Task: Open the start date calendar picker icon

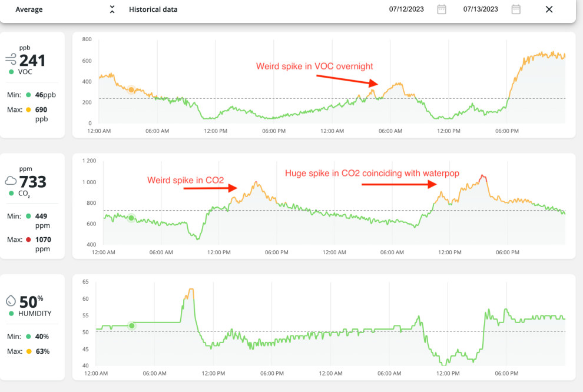Action: (x=442, y=9)
